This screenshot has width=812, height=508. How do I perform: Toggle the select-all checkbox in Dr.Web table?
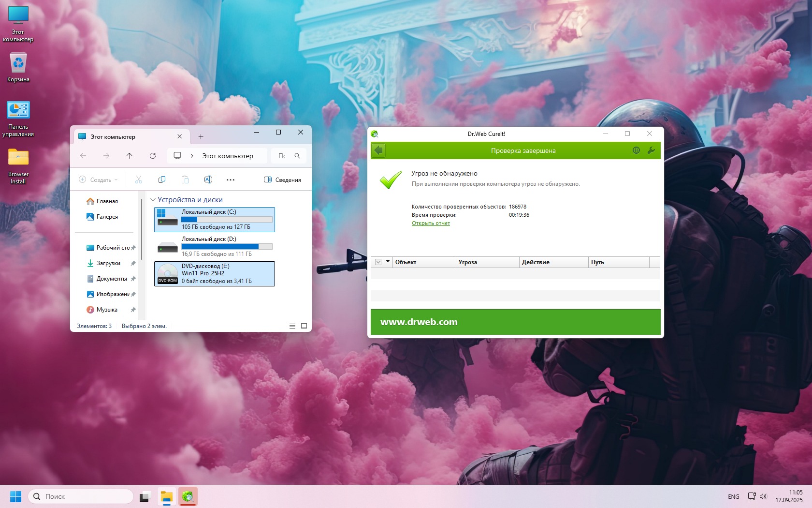[x=378, y=262]
